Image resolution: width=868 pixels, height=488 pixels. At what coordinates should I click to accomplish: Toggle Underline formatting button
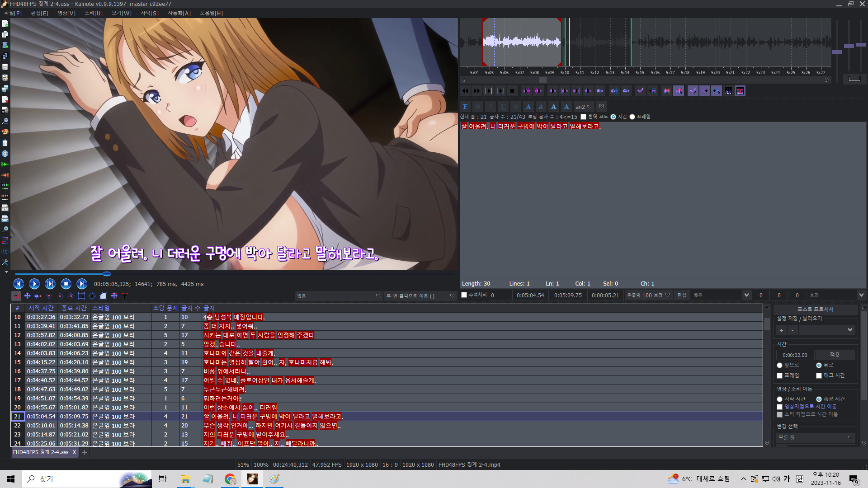click(503, 107)
